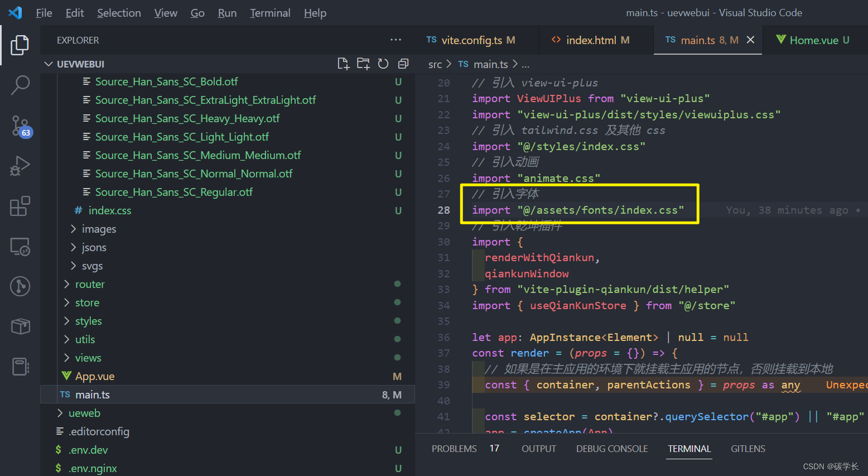This screenshot has width=868, height=476.
Task: Expand the utils folder
Action: click(x=66, y=339)
